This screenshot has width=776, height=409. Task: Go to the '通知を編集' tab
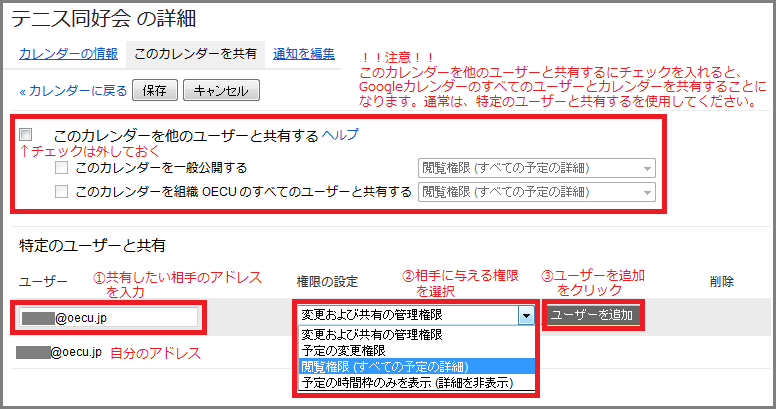tap(304, 54)
